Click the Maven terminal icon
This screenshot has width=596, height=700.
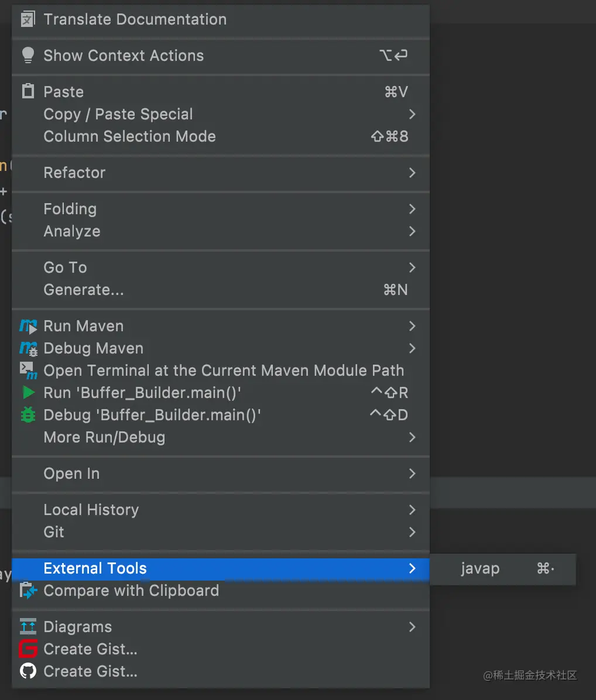(28, 370)
